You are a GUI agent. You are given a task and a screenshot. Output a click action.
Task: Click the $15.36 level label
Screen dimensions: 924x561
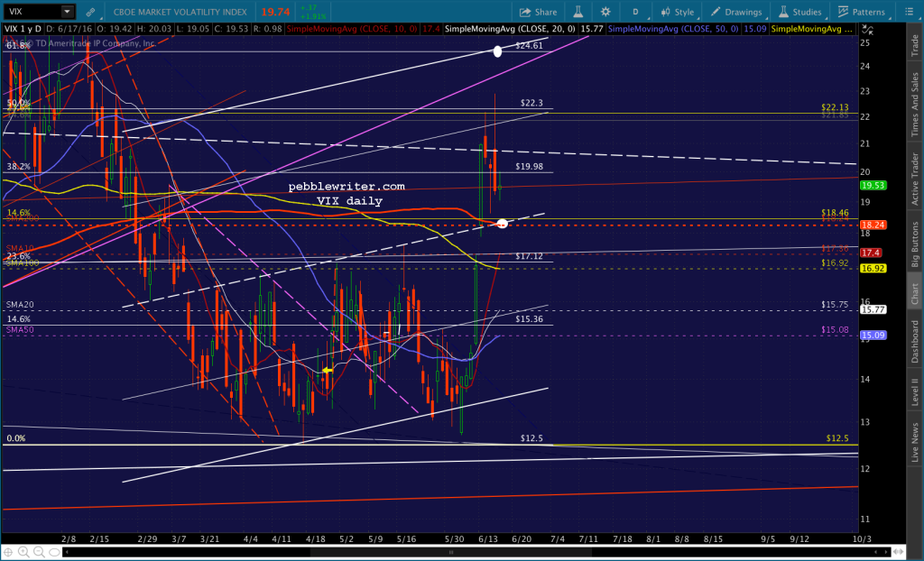(529, 318)
